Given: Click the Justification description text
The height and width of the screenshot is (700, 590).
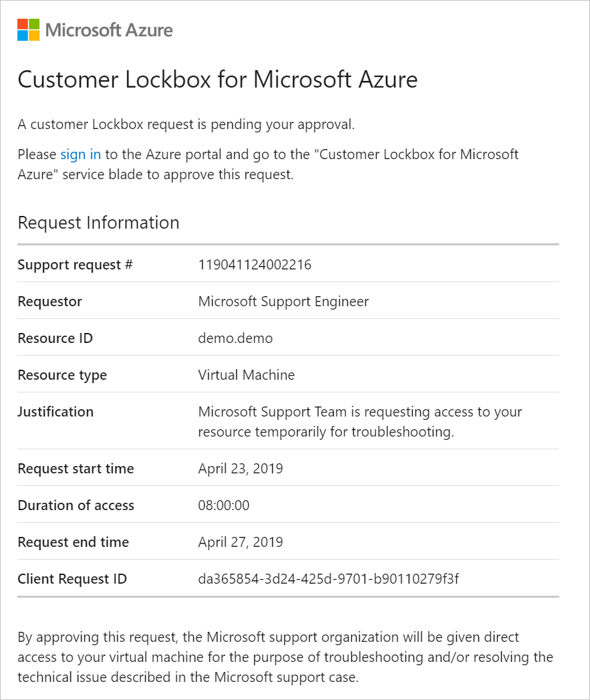Looking at the screenshot, I should point(360,421).
